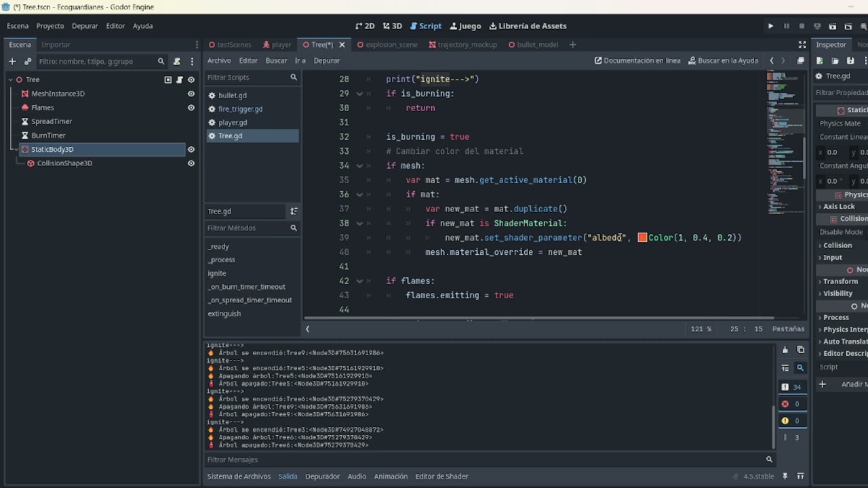Fold code block at line 42
The width and height of the screenshot is (868, 488).
pyautogui.click(x=359, y=281)
